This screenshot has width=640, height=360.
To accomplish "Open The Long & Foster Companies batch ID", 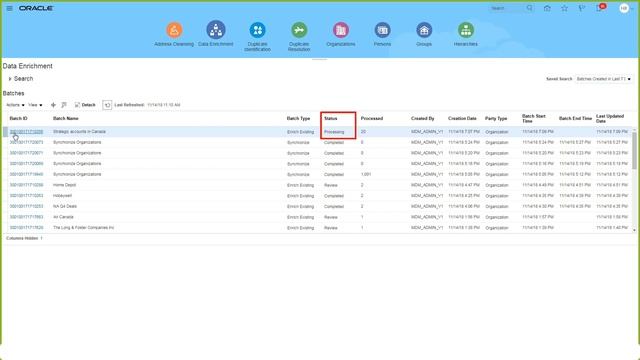I will coord(26,227).
